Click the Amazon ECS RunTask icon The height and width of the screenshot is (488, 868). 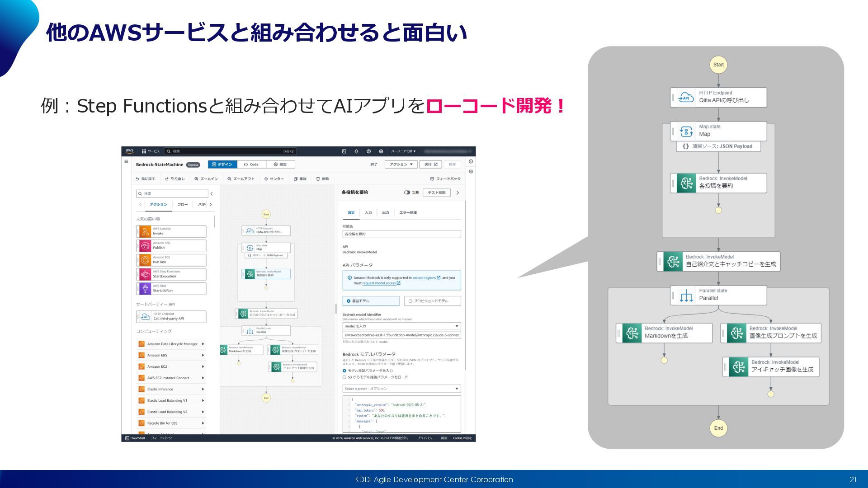click(x=145, y=260)
